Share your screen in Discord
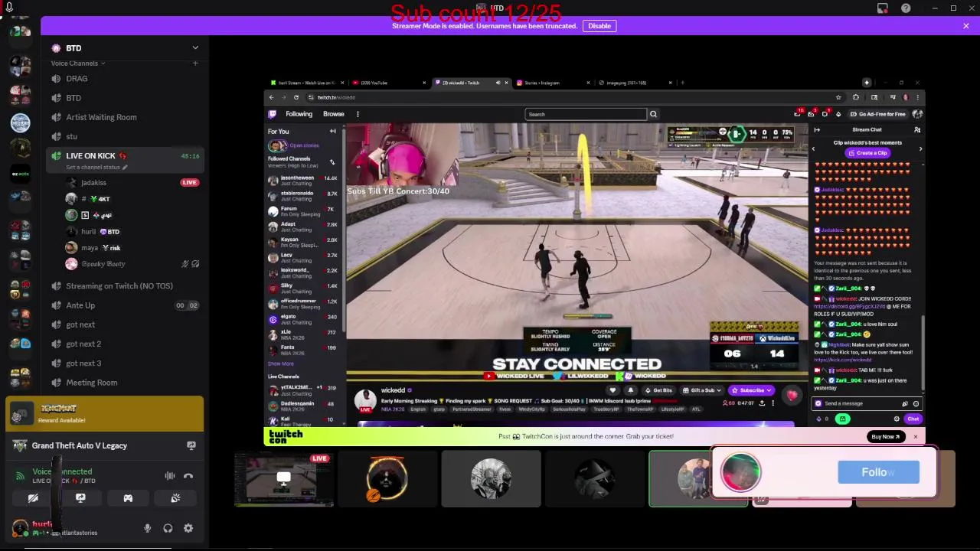 click(x=80, y=498)
